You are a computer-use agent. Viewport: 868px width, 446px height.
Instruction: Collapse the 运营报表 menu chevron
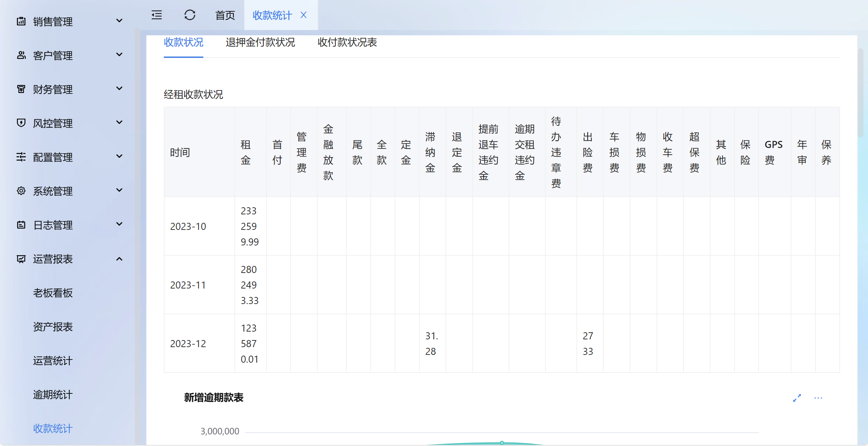tap(119, 259)
